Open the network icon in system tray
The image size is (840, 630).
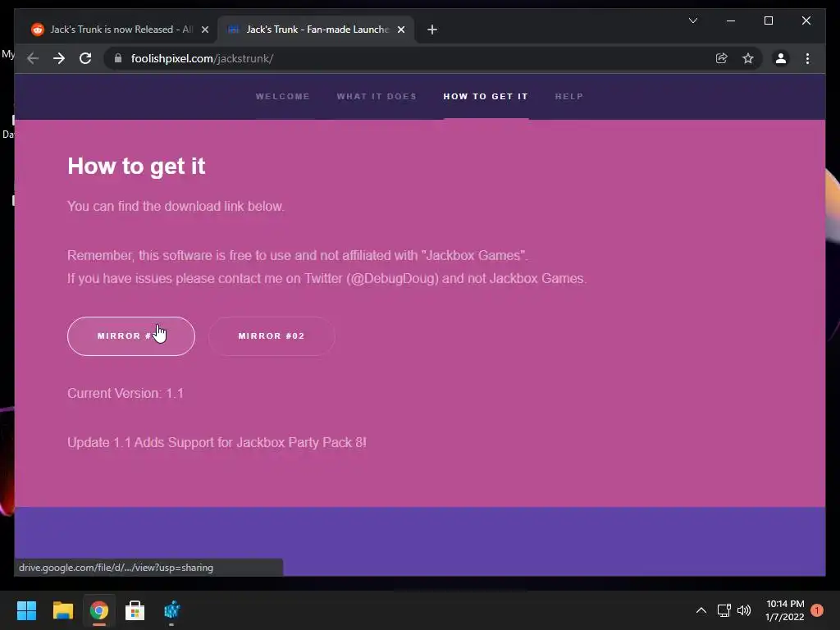[x=724, y=610]
